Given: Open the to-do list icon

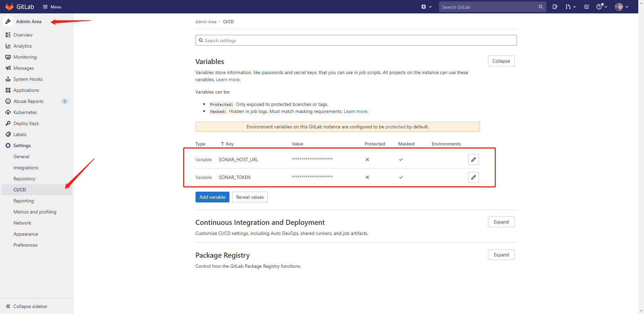Looking at the screenshot, I should click(587, 7).
